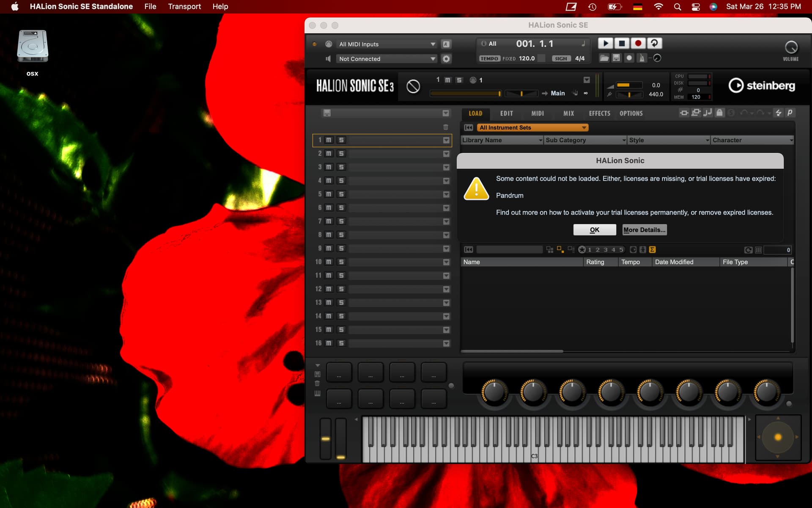Viewport: 812px width, 508px height.
Task: Click the save multi program disk icon
Action: [x=327, y=113]
